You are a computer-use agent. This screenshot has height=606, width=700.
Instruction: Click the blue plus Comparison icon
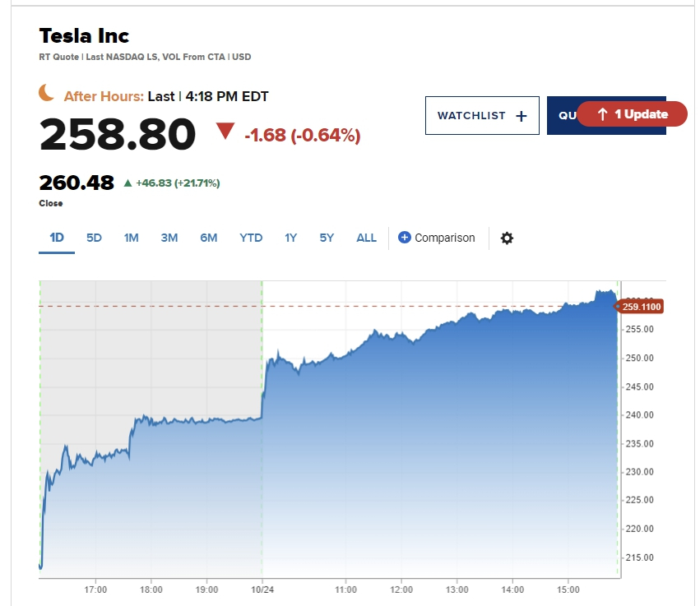(405, 238)
